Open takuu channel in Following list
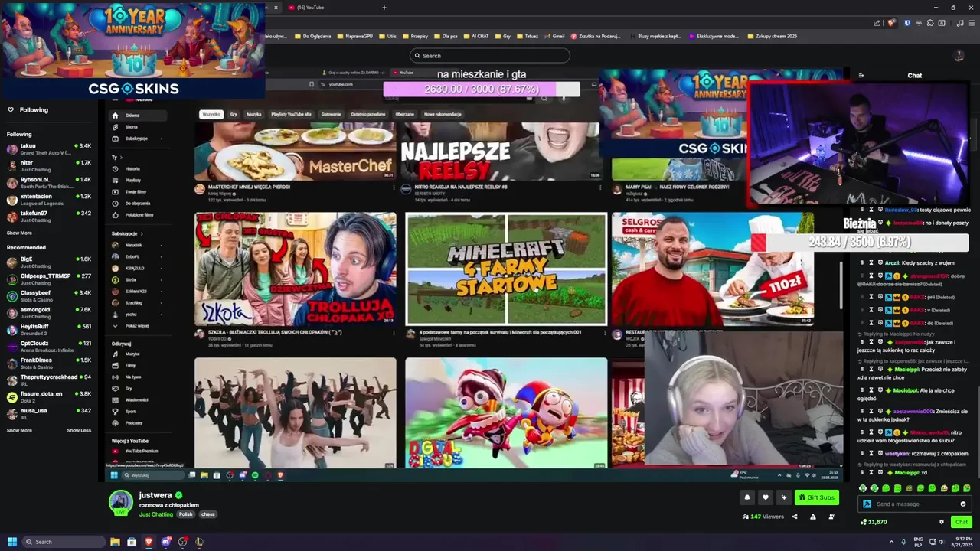Image resolution: width=980 pixels, height=551 pixels. (x=49, y=148)
